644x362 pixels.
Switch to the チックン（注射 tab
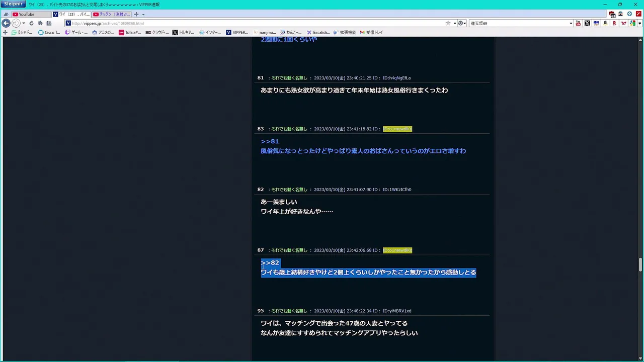point(112,14)
